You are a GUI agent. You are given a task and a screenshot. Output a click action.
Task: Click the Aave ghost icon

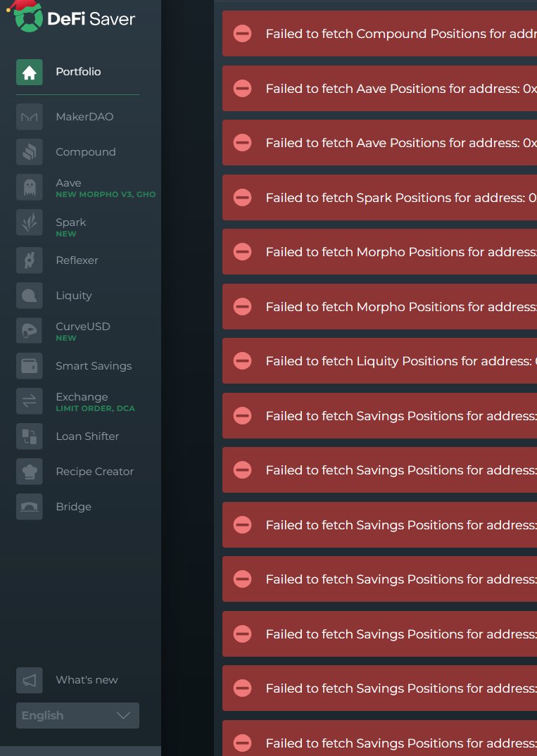[x=30, y=187]
